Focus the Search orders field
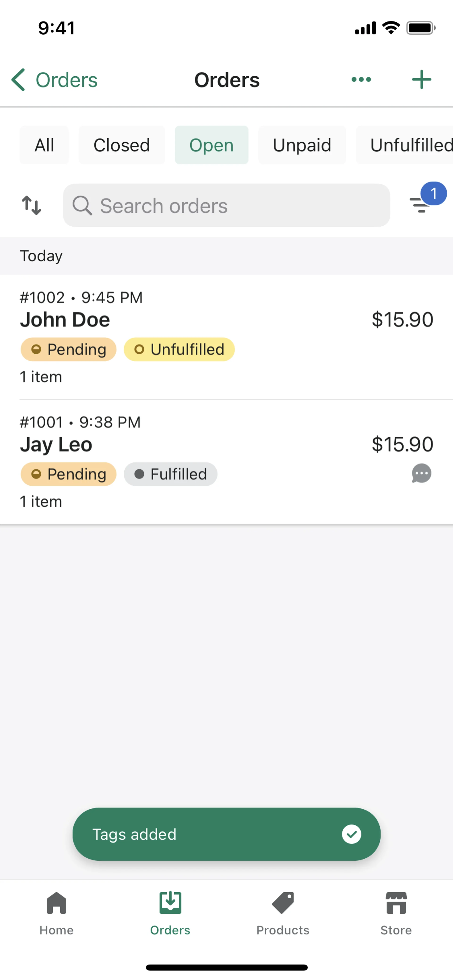 coord(226,205)
